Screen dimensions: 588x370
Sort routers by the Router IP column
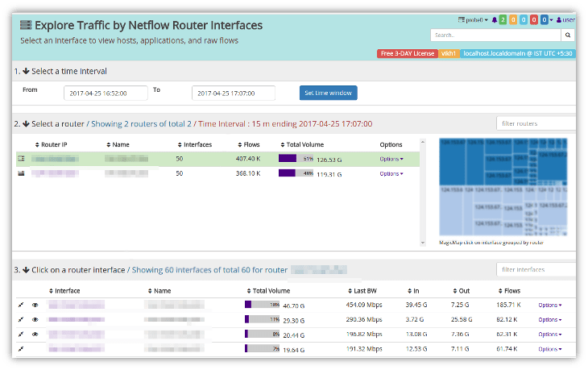click(x=51, y=144)
